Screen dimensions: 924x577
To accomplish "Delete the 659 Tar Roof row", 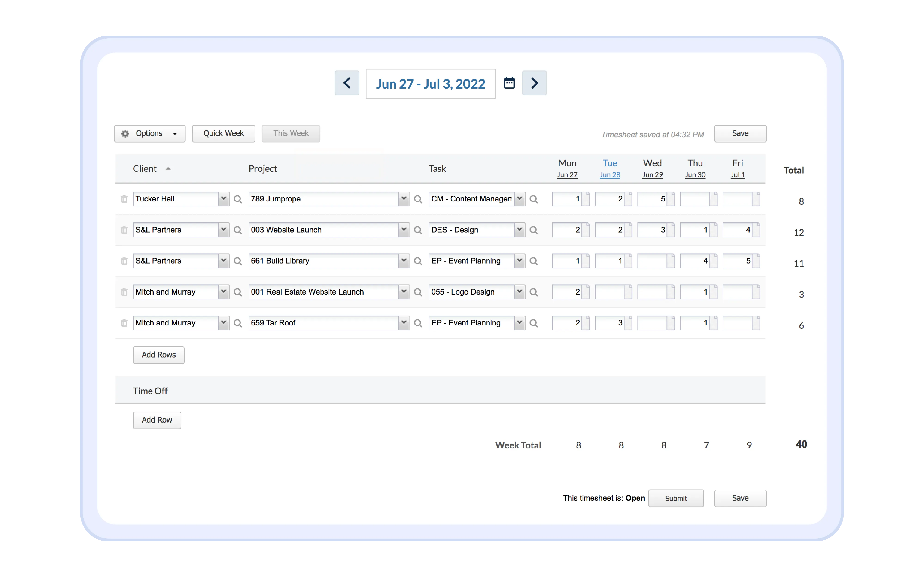I will (124, 323).
